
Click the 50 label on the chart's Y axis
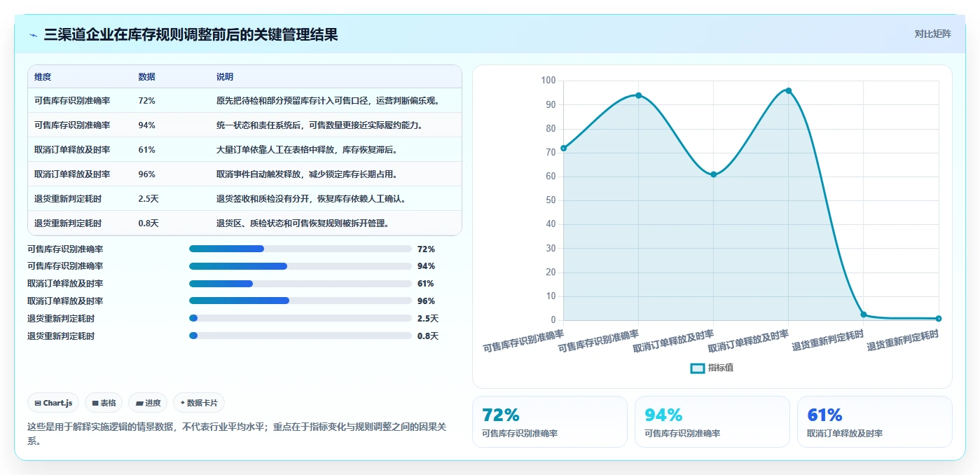551,200
